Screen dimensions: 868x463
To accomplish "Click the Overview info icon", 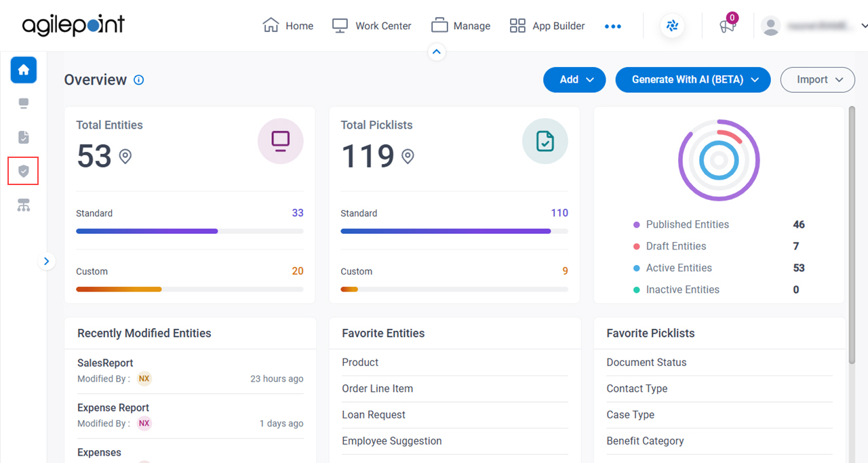I will [139, 80].
